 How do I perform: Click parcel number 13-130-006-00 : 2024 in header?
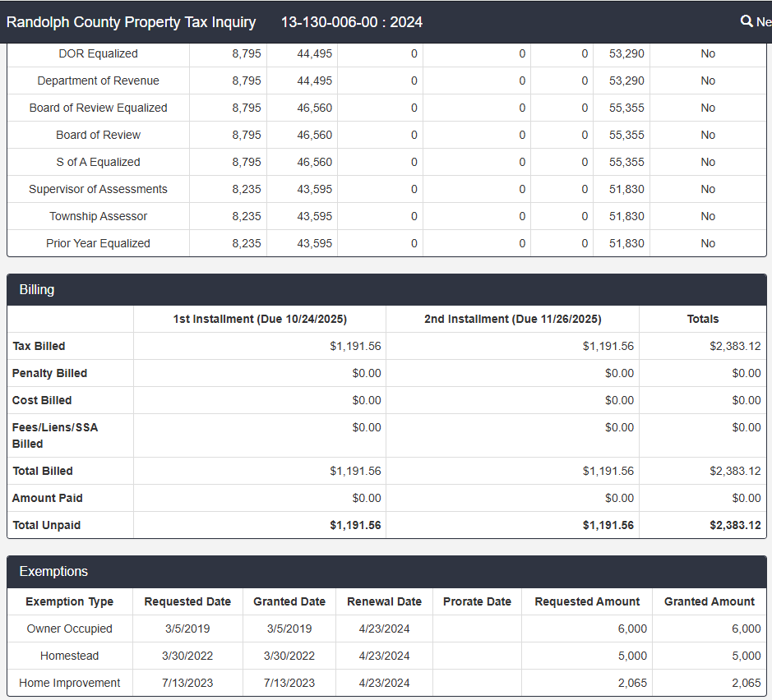click(351, 22)
